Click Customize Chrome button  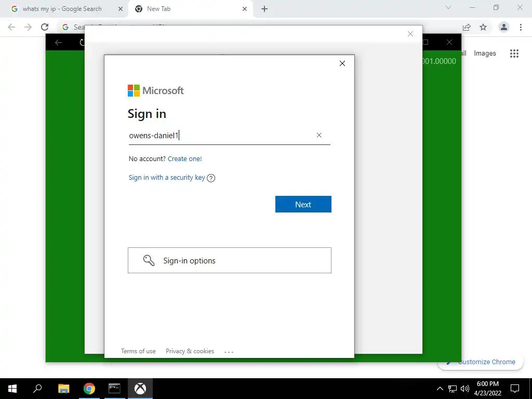[480, 362]
